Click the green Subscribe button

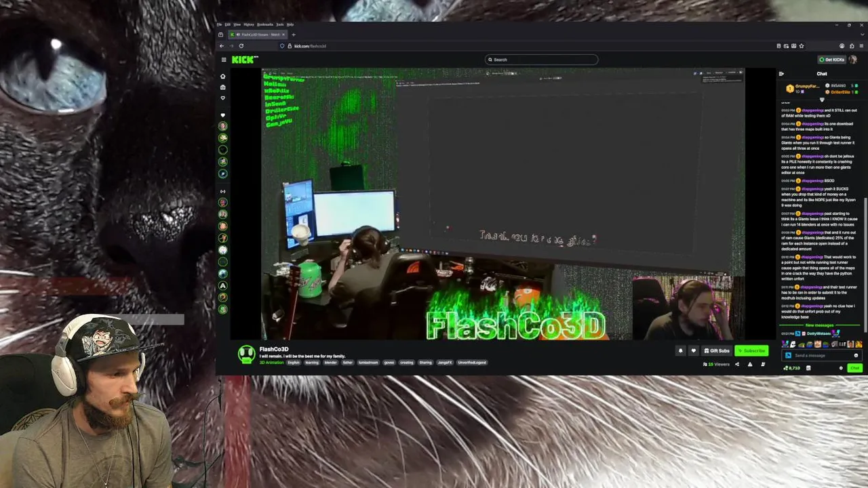(x=751, y=350)
